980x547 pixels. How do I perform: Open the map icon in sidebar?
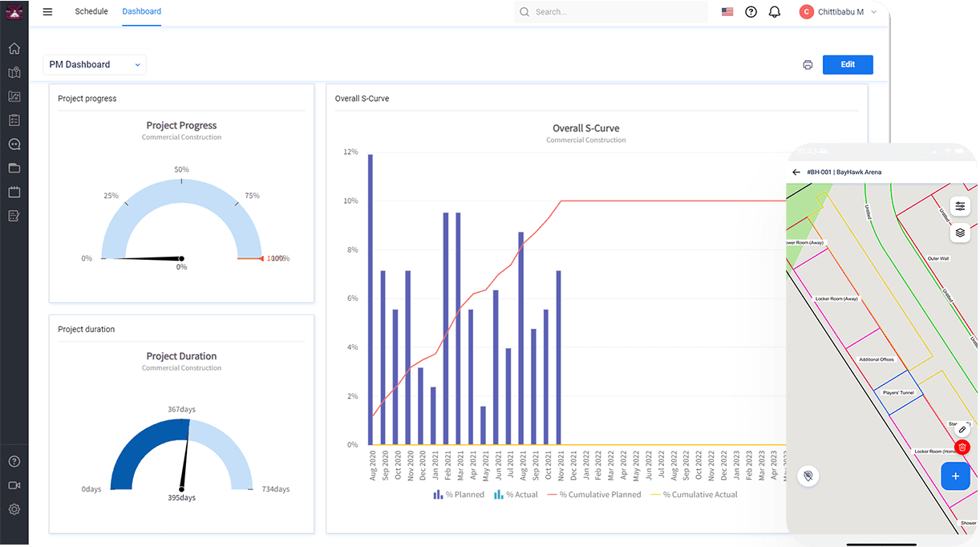14,72
